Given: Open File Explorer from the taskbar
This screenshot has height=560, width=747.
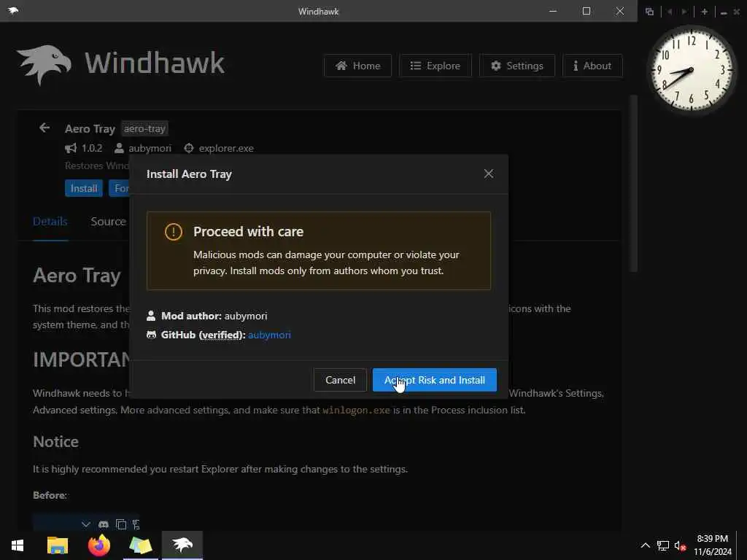Looking at the screenshot, I should [58, 545].
